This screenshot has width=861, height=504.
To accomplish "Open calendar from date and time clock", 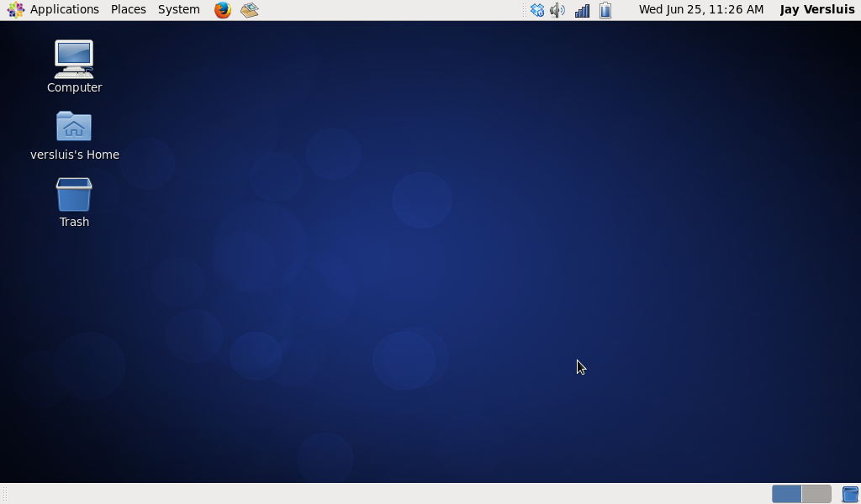I will click(x=701, y=9).
